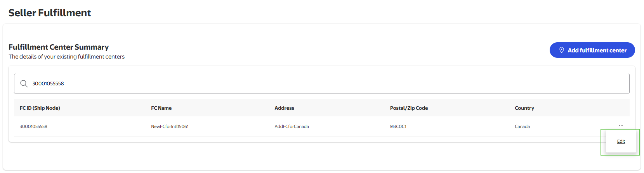644x173 pixels.
Task: Select the NewFCforIntl15061 name cell
Action: pos(170,126)
